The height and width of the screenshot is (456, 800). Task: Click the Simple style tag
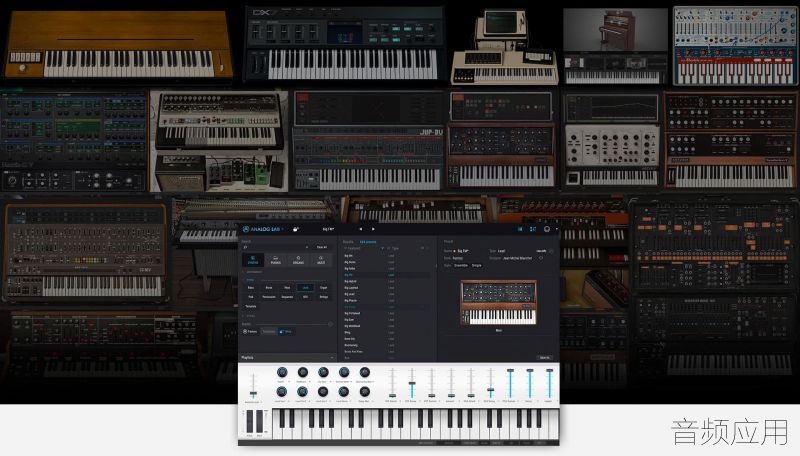pos(477,265)
